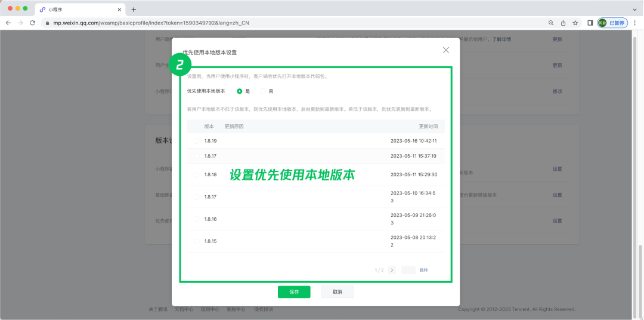Click the address bar URL
The image size is (644, 320).
pos(151,23)
